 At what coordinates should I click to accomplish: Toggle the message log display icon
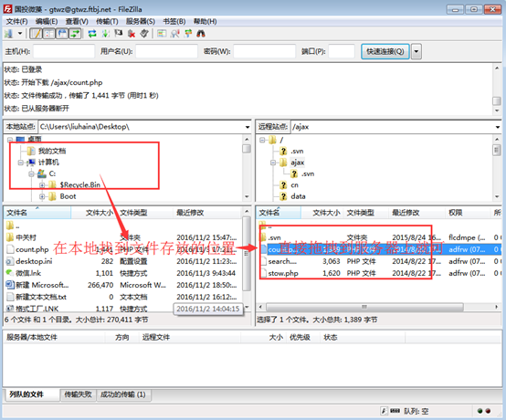[37, 33]
